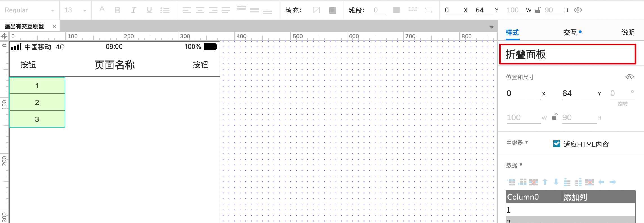Viewport: 644px width, 223px height.
Task: Open the line pattern style icon
Action: click(413, 10)
